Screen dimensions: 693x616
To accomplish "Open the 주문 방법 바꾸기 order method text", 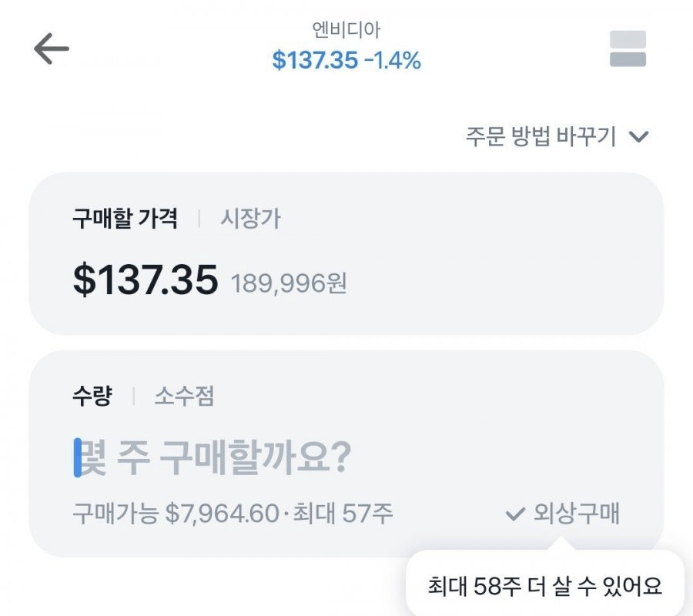I will click(x=541, y=137).
